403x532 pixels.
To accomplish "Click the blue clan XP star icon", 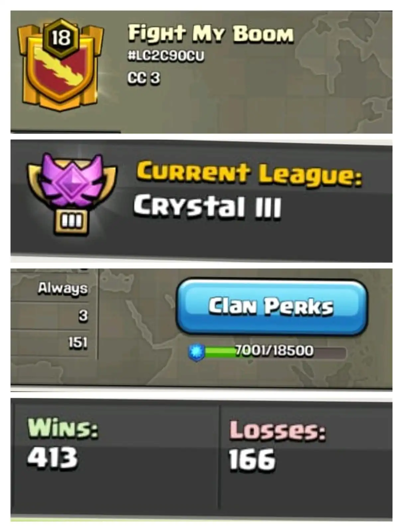I will [197, 352].
